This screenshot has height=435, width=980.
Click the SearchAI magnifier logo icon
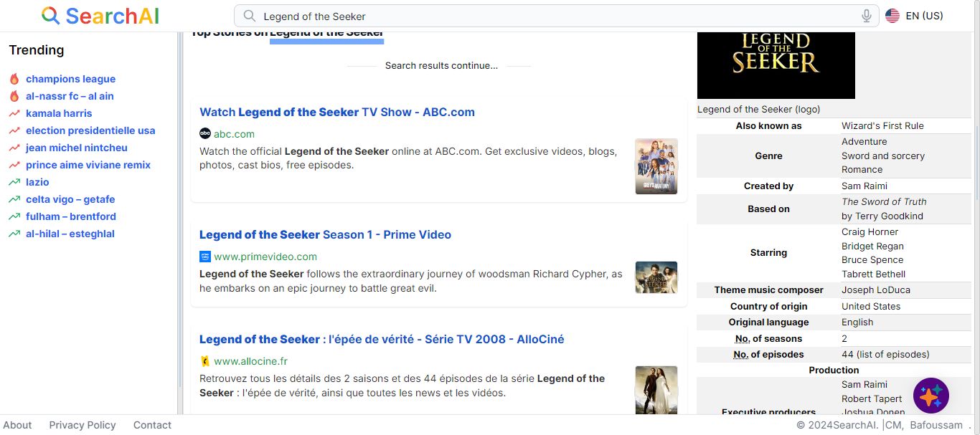tap(50, 16)
